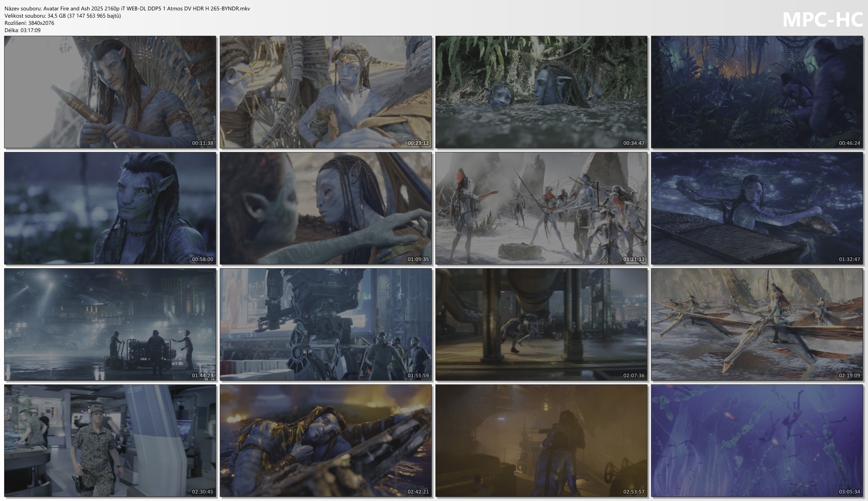Image resolution: width=868 pixels, height=501 pixels.
Task: Select the night water thumbnail at 01:32:47
Action: click(x=757, y=208)
